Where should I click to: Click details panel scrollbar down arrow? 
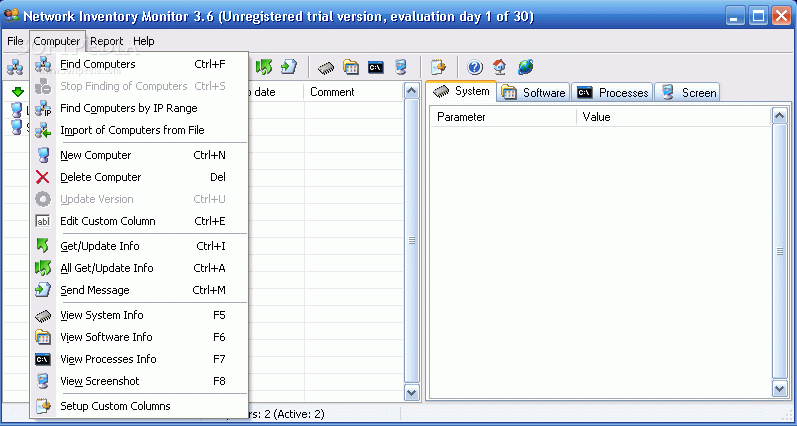pyautogui.click(x=780, y=389)
